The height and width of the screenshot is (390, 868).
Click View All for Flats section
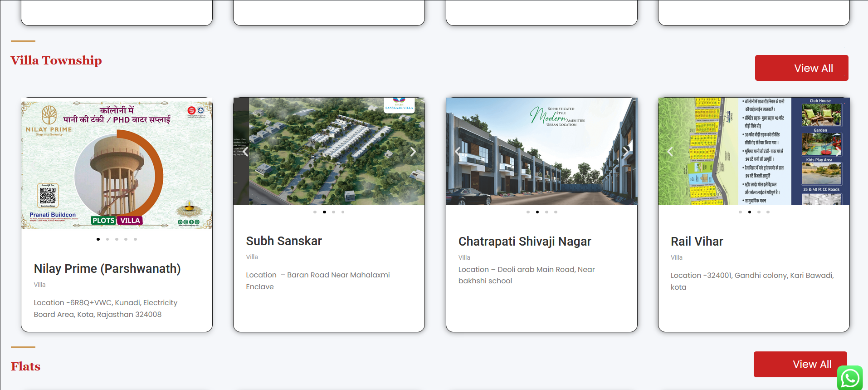(x=800, y=364)
